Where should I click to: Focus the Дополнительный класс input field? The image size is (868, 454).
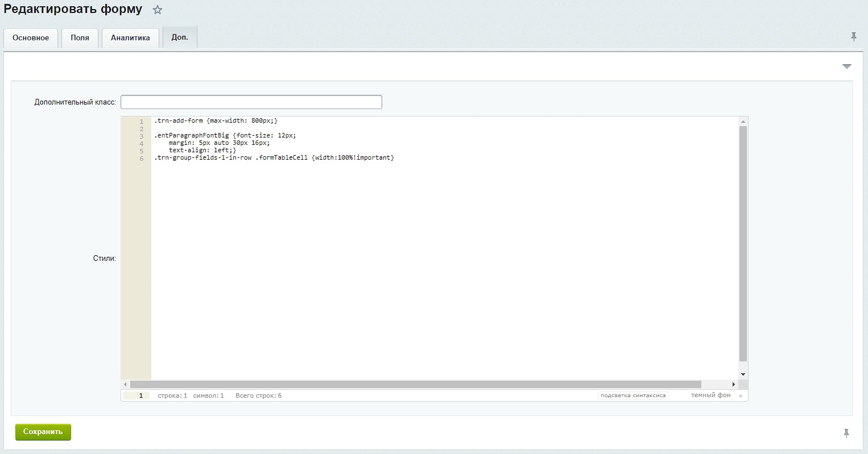click(x=251, y=102)
